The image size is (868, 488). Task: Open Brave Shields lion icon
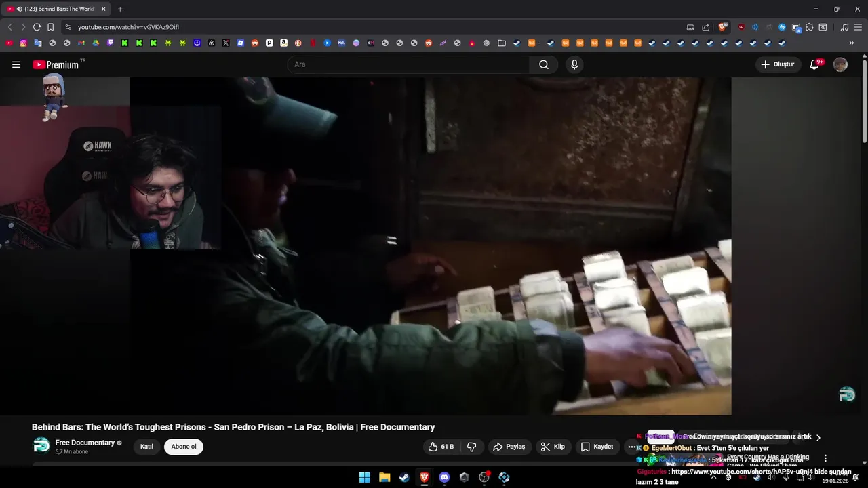[x=723, y=27]
